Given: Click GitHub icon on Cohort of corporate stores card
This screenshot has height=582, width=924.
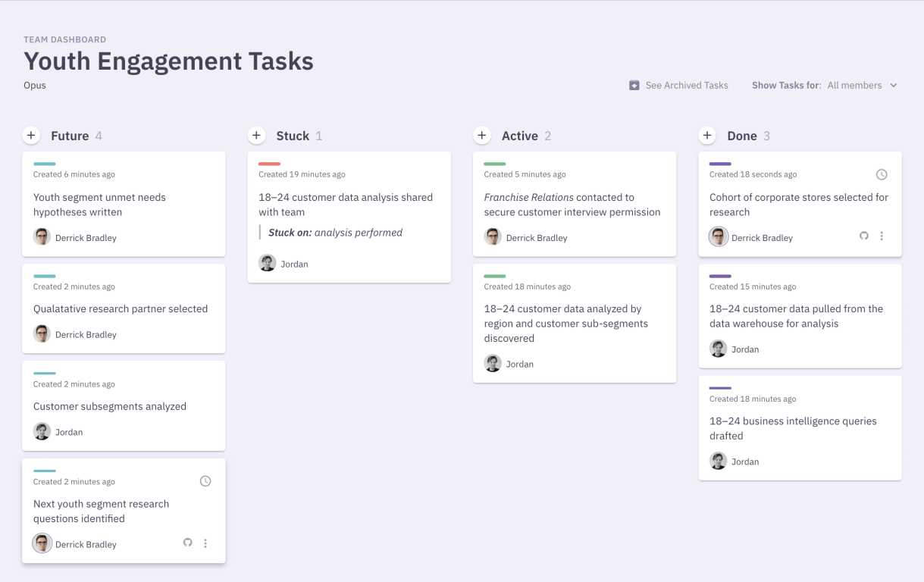Looking at the screenshot, I should (x=863, y=236).
